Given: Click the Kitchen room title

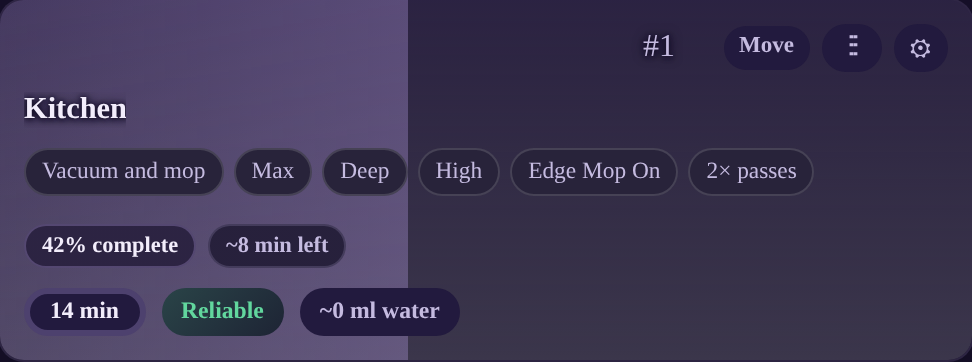Looking at the screenshot, I should coord(75,108).
